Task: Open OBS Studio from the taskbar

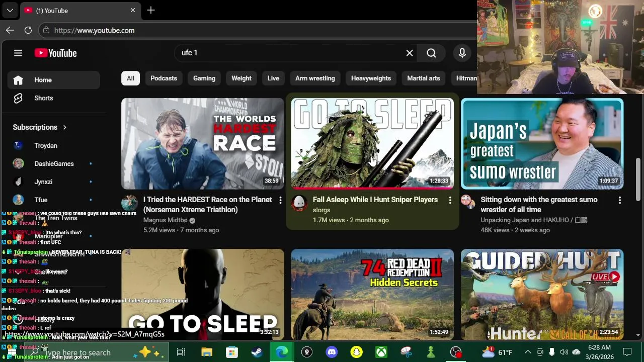Action: [x=456, y=352]
